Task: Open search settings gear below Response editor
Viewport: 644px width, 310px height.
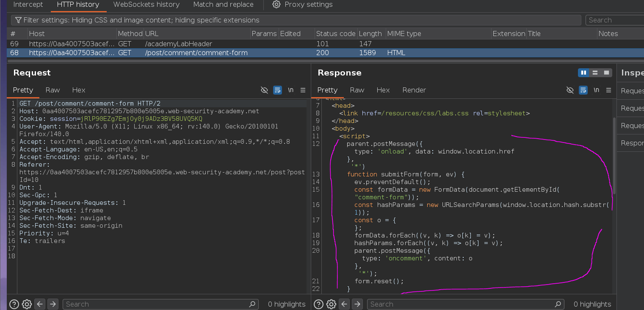Action: [x=331, y=304]
